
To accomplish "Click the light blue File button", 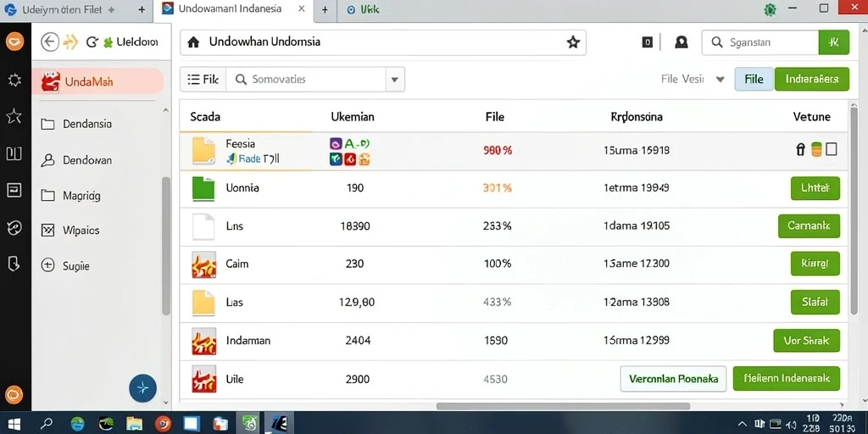I will coord(754,79).
